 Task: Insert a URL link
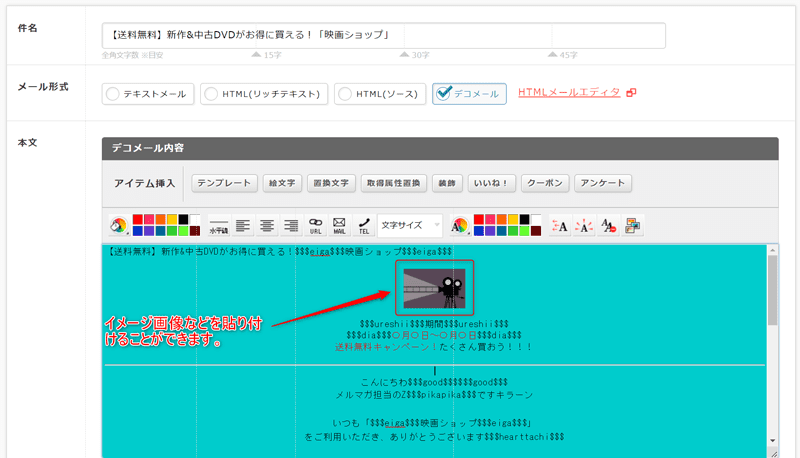315,226
